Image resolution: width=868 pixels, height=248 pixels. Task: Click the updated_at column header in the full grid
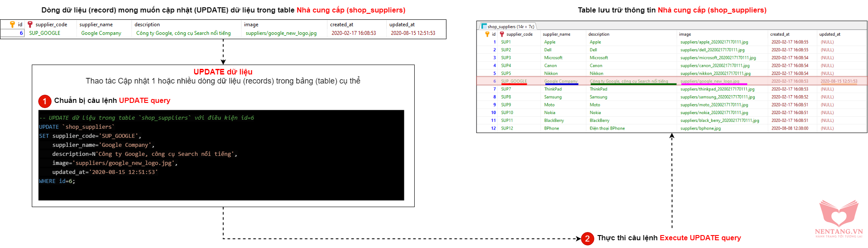coord(829,34)
